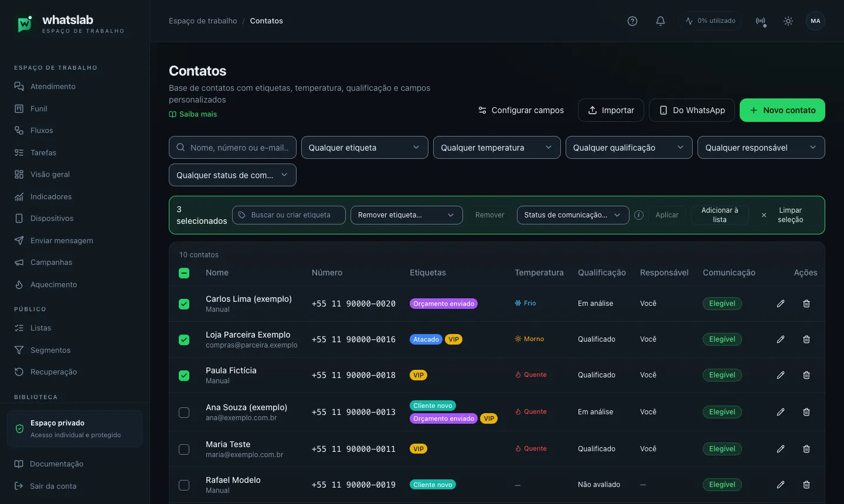The height and width of the screenshot is (504, 844).
Task: Edit Paula Fictícia via pencil icon
Action: click(x=781, y=375)
